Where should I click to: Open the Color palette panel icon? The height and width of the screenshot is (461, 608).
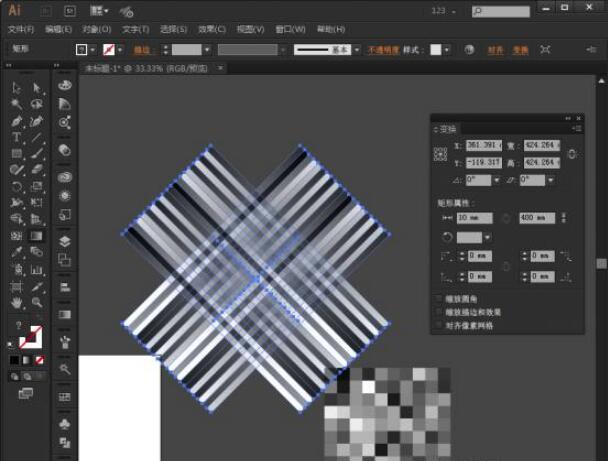point(64,85)
